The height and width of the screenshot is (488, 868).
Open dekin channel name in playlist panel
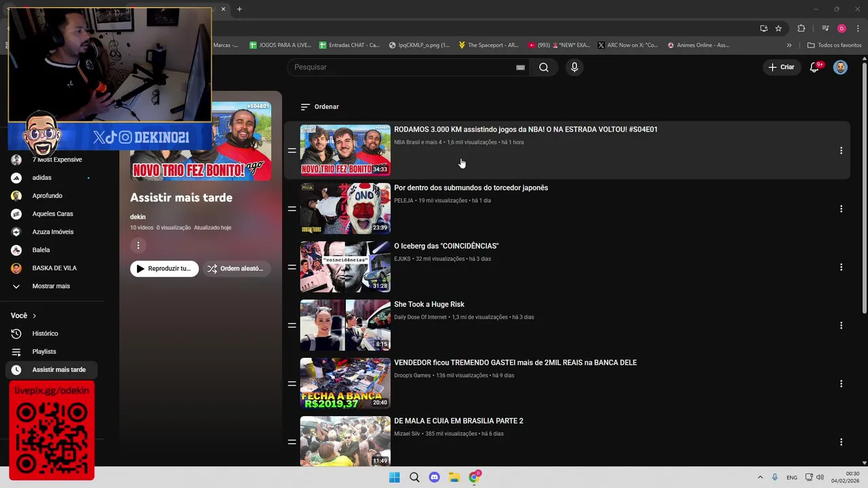pyautogui.click(x=138, y=217)
